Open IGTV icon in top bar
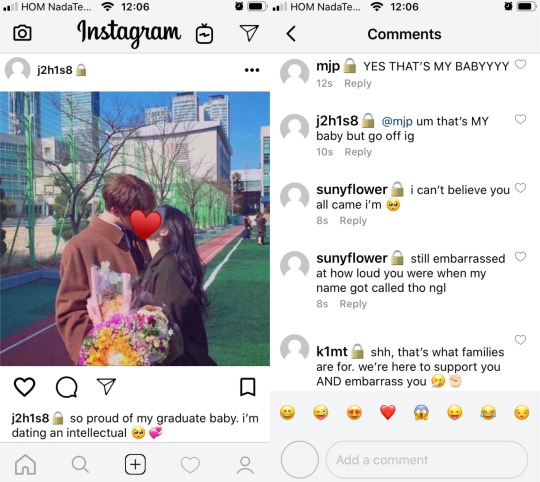This screenshot has width=540, height=482. [204, 34]
